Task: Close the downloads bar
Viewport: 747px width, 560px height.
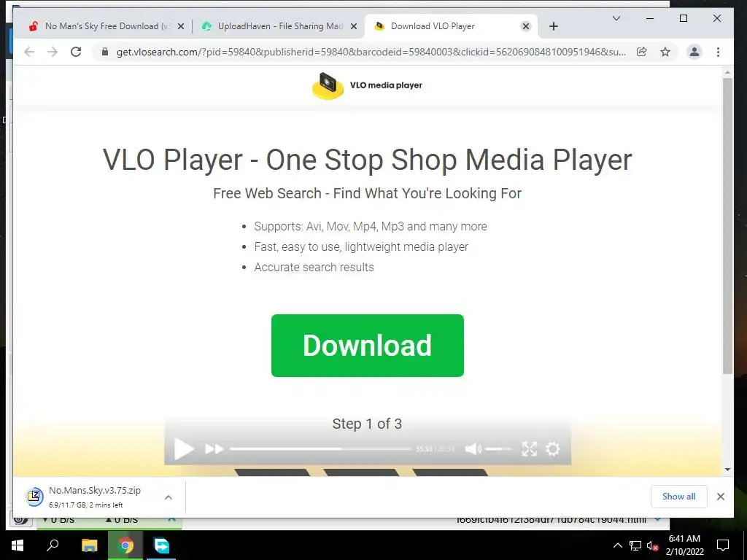Action: [x=720, y=497]
